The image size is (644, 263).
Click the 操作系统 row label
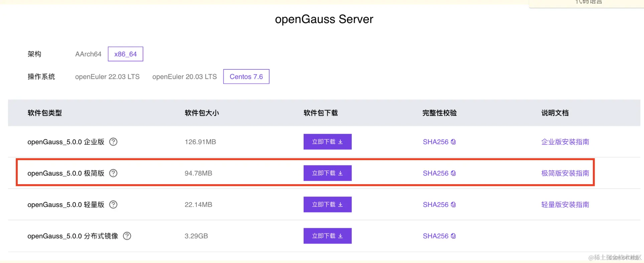click(x=41, y=77)
